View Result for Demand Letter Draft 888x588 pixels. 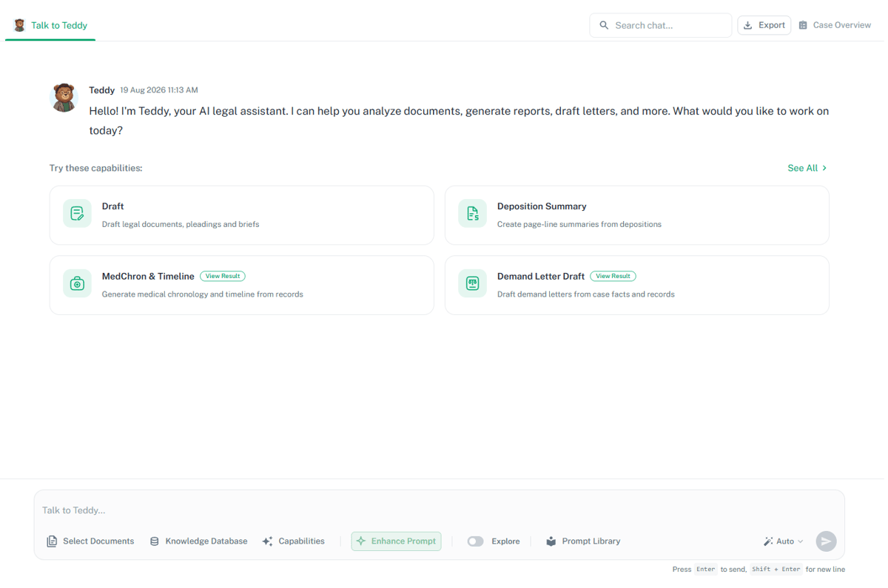coord(613,276)
